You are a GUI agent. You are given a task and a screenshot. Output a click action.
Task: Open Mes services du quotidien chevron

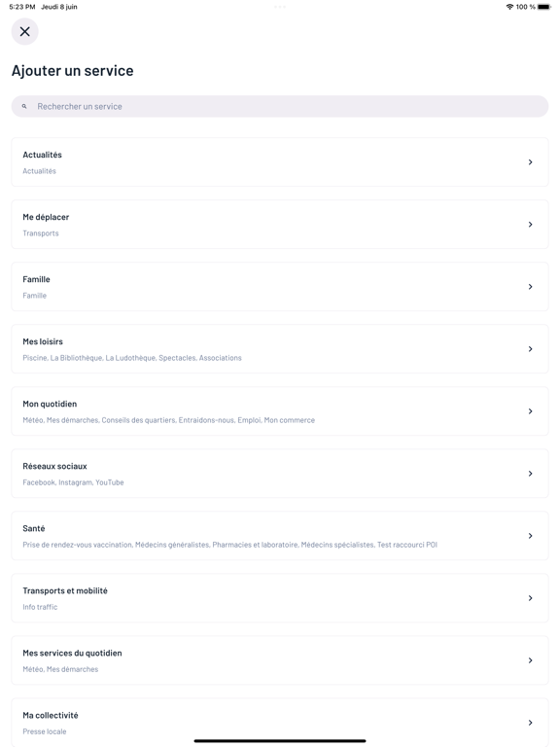coord(530,660)
